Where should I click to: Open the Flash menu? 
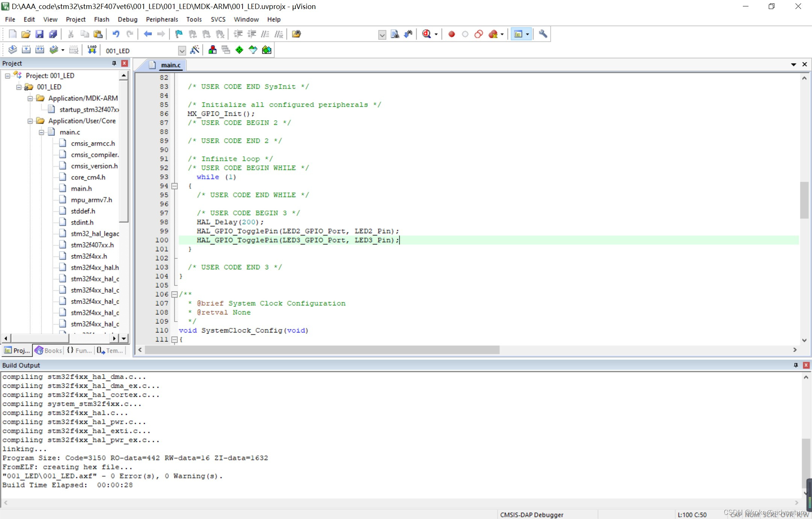coord(101,20)
